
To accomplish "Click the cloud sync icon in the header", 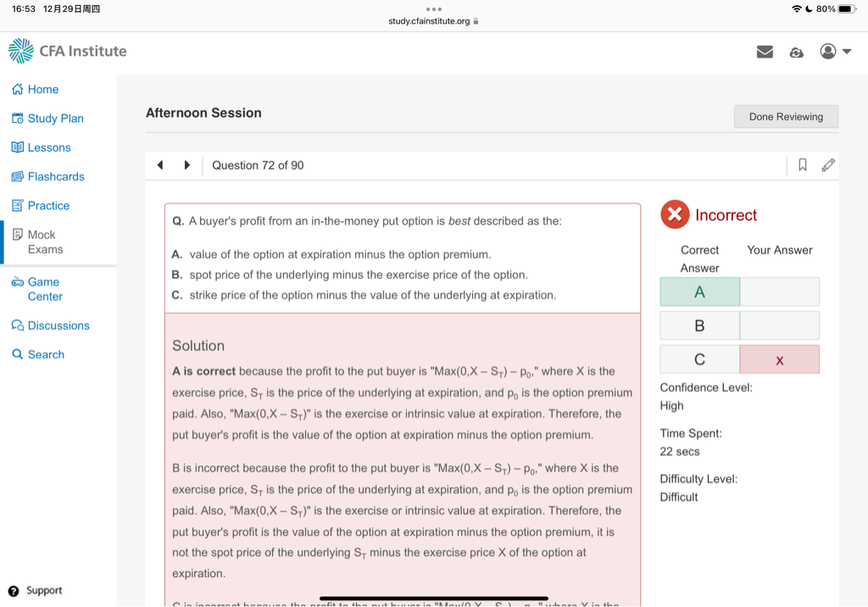I will pos(796,52).
